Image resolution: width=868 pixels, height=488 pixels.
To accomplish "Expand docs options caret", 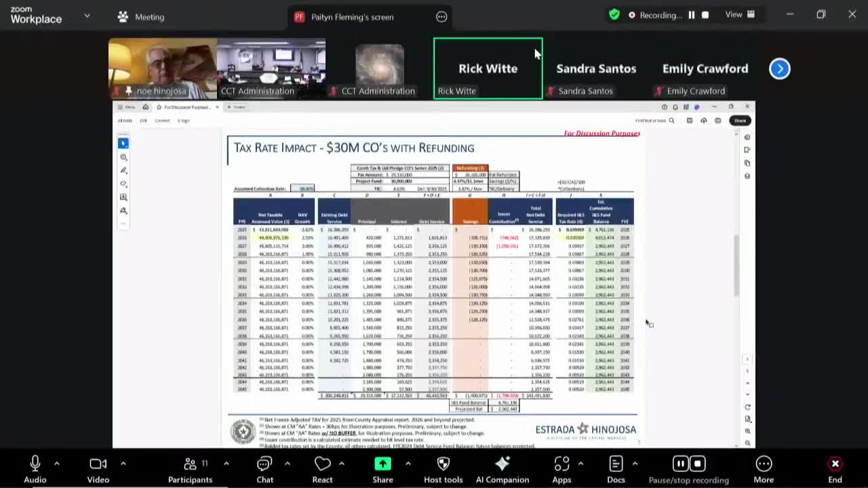I will pos(635,464).
